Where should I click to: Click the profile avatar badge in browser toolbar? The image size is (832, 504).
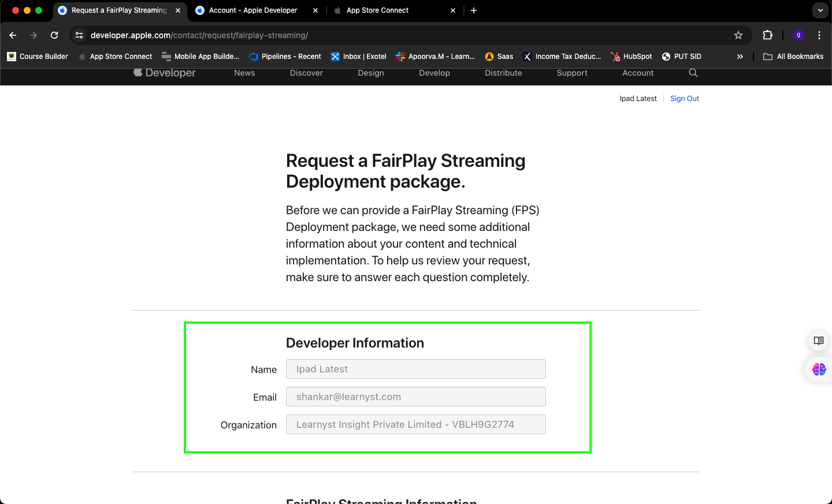coord(798,35)
